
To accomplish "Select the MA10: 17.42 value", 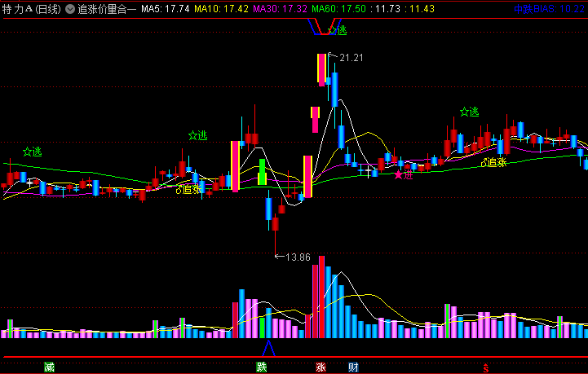I will tap(221, 9).
